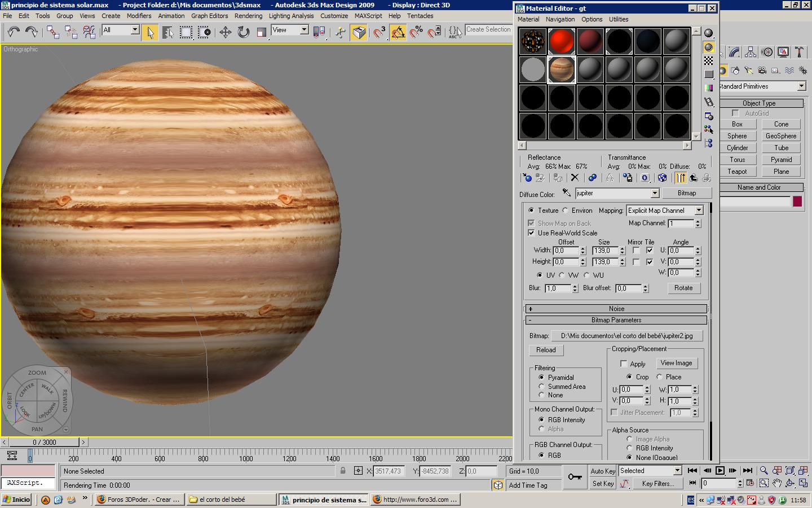Screen dimensions: 812x508
Task: Open the Utilities hammer tab
Action: click(799, 52)
